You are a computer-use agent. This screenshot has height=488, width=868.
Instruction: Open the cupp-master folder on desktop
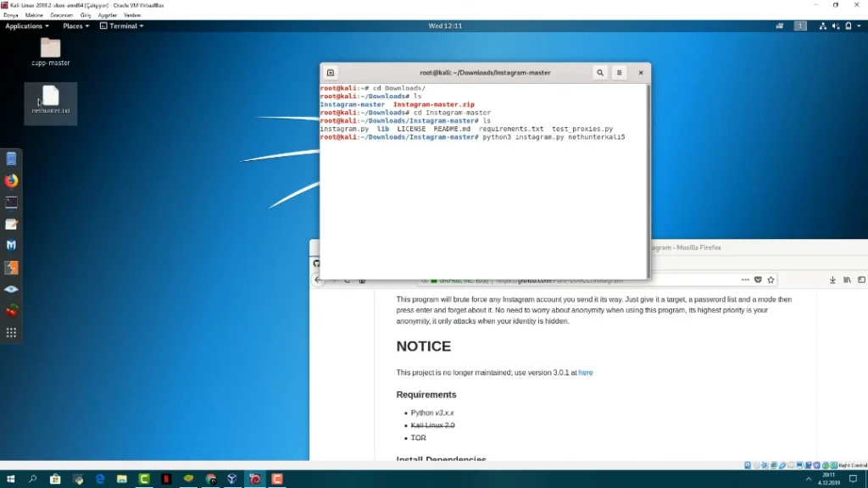pos(50,52)
